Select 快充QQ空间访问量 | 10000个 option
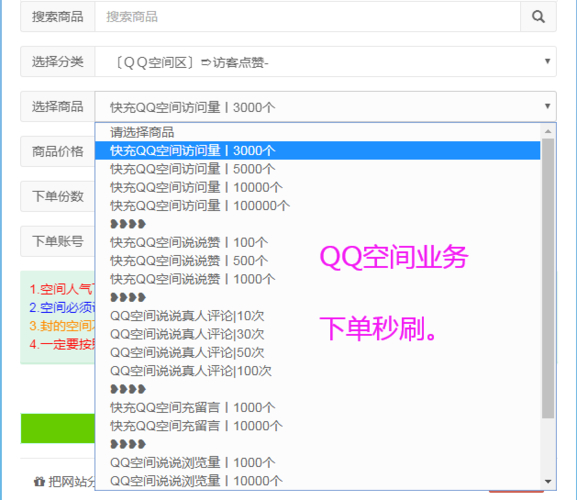This screenshot has height=500, width=577. pyautogui.click(x=317, y=187)
